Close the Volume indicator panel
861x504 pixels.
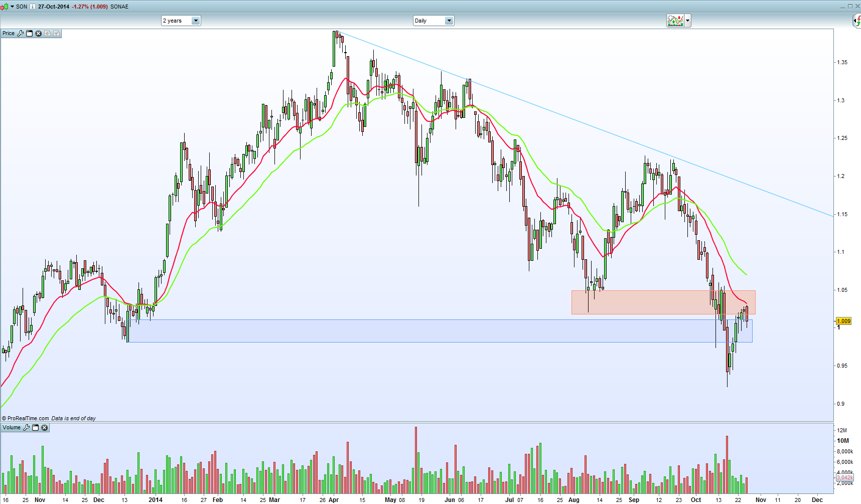(45, 428)
